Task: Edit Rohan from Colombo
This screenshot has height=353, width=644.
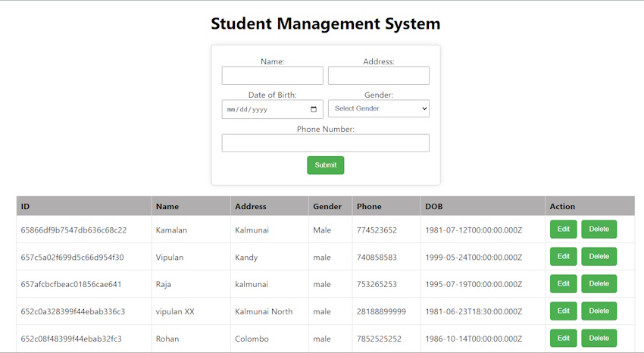Action: click(x=564, y=338)
